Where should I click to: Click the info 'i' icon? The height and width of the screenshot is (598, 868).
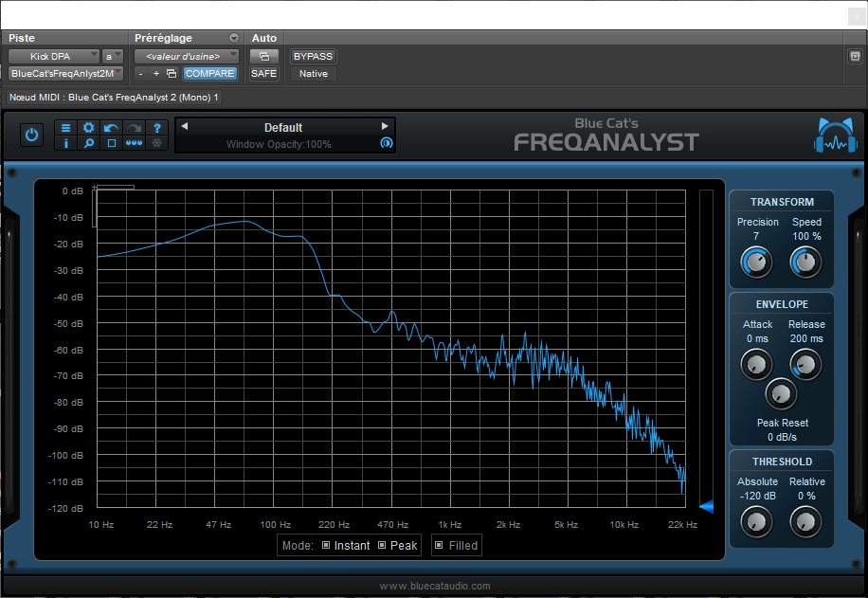(66, 143)
